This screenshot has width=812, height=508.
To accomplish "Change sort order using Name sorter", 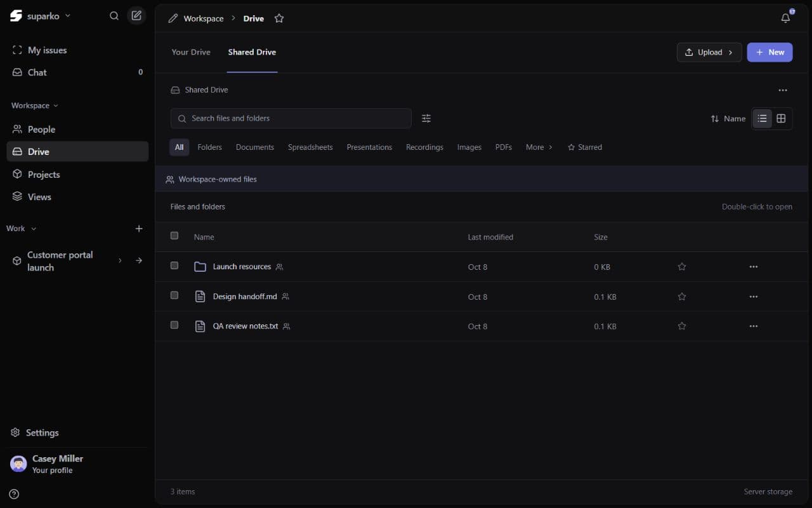I will pyautogui.click(x=728, y=119).
